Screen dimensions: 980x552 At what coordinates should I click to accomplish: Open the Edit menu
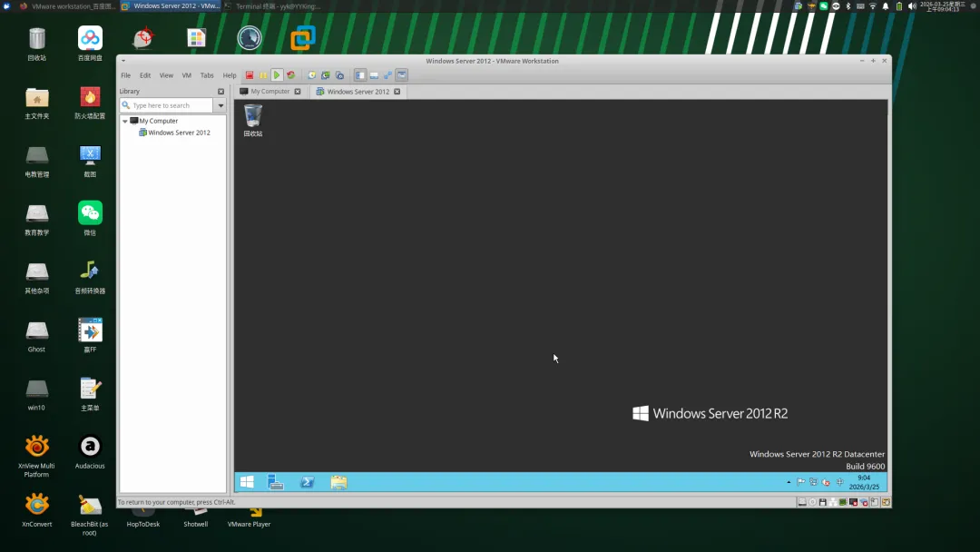pyautogui.click(x=145, y=75)
